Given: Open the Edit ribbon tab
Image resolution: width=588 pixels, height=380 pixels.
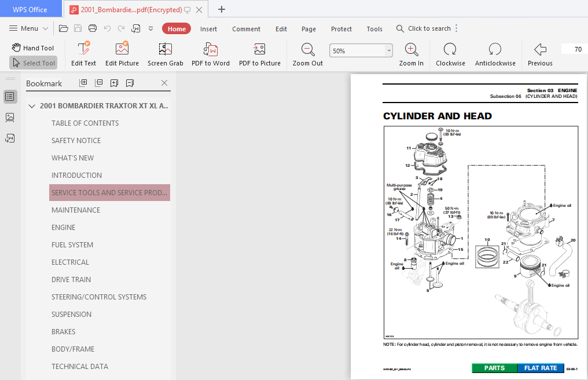Looking at the screenshot, I should tap(281, 29).
